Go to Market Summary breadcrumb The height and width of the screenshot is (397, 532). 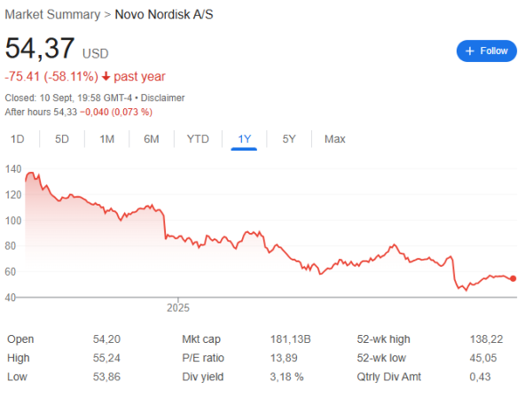click(52, 14)
